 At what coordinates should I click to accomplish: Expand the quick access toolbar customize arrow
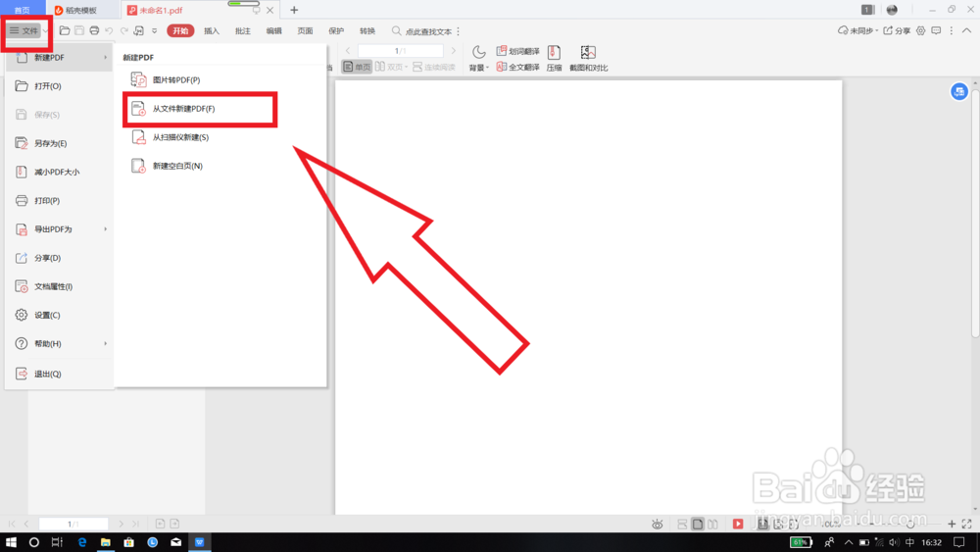click(155, 30)
